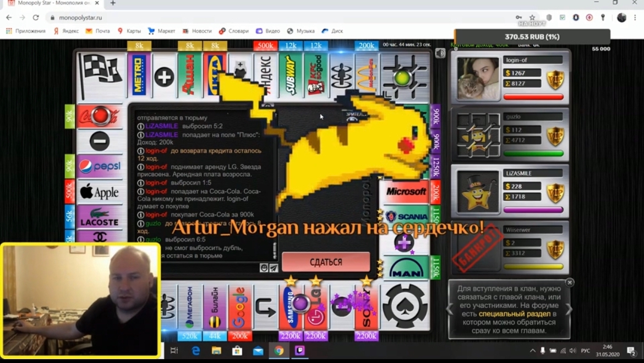Click the browser back button
644x363 pixels.
(x=9, y=17)
